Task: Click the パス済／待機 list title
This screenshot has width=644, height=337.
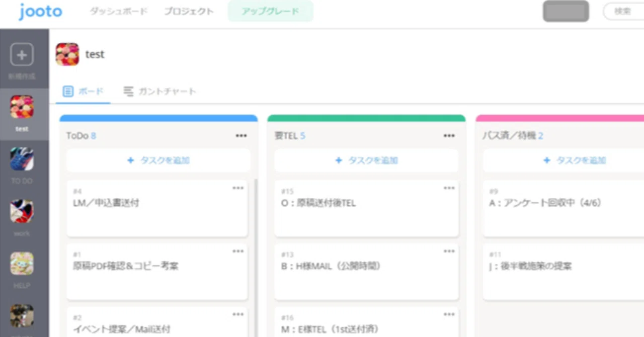Action: tap(509, 136)
